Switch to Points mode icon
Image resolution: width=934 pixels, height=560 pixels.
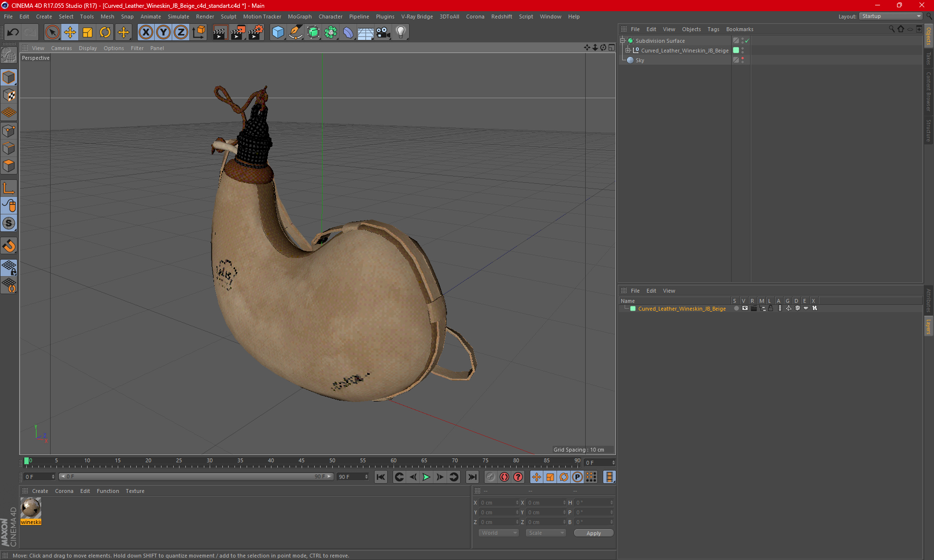tap(9, 130)
